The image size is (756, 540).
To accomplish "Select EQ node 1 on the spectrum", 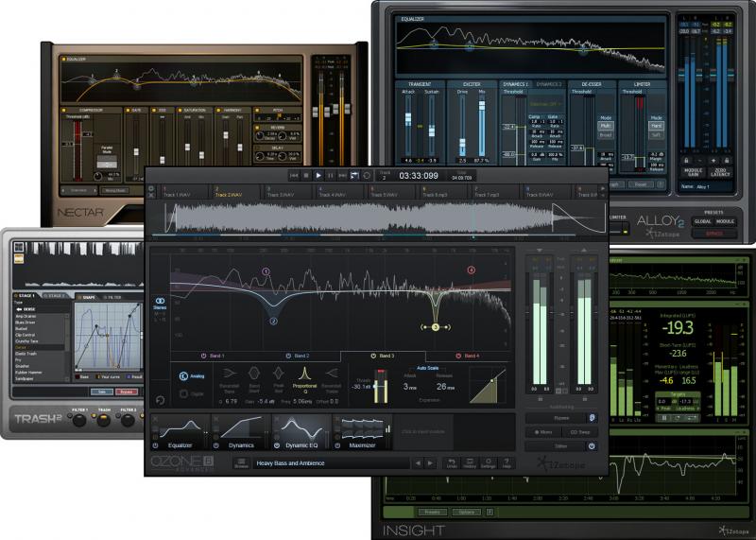I will tap(266, 271).
